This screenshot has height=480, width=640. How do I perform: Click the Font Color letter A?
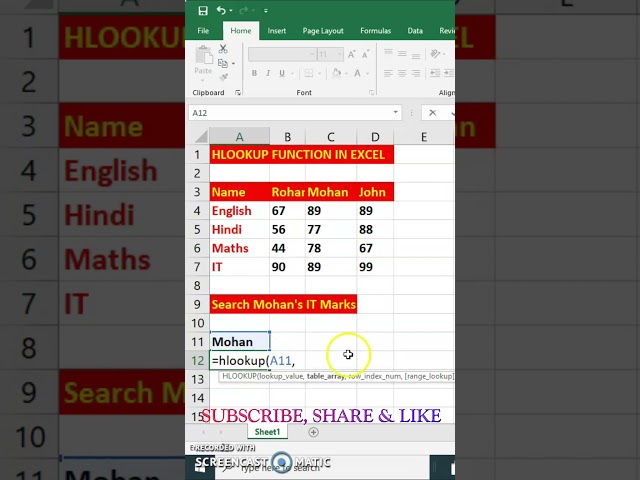coord(357,73)
